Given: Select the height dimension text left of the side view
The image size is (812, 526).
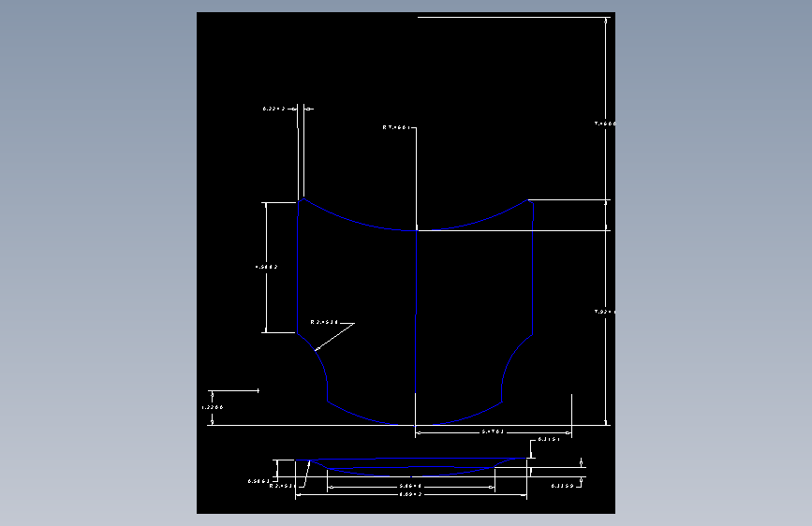Looking at the screenshot, I should 258,481.
